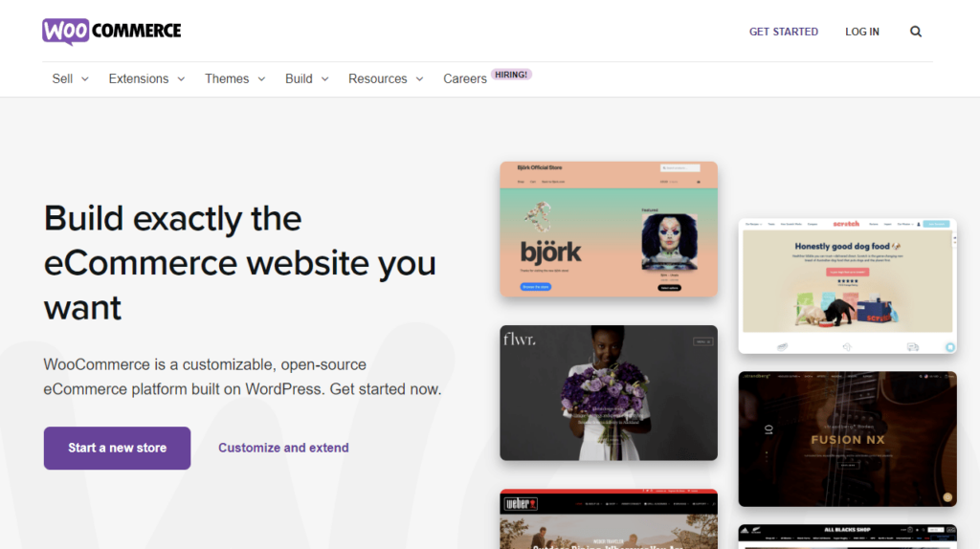The image size is (980, 549).
Task: Click Customize and extend link
Action: pyautogui.click(x=283, y=448)
